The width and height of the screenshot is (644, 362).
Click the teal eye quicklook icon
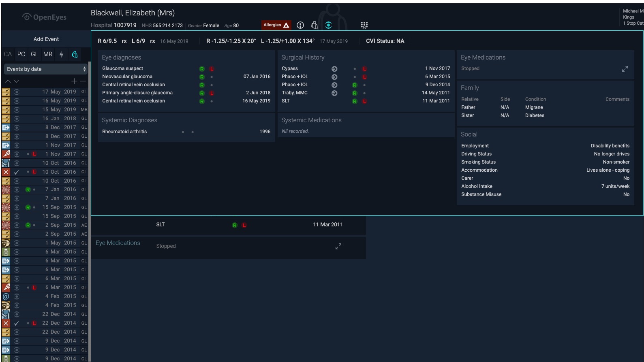[328, 25]
